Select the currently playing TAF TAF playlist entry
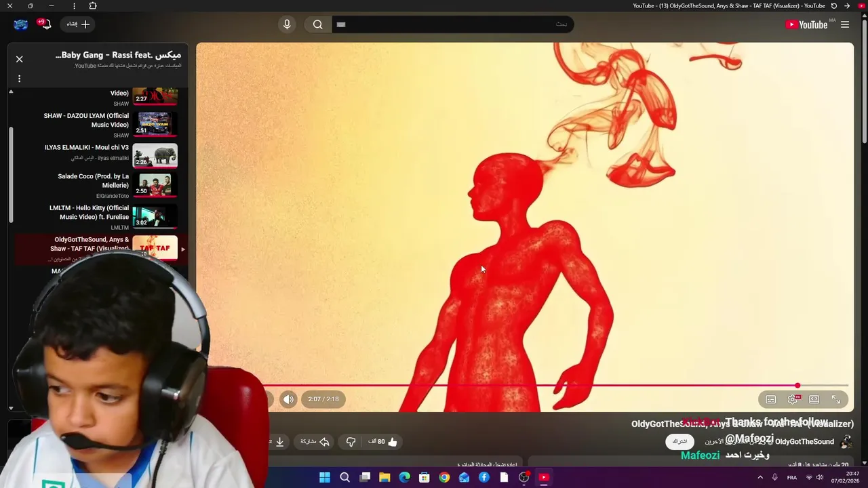The height and width of the screenshot is (488, 868). 102,249
